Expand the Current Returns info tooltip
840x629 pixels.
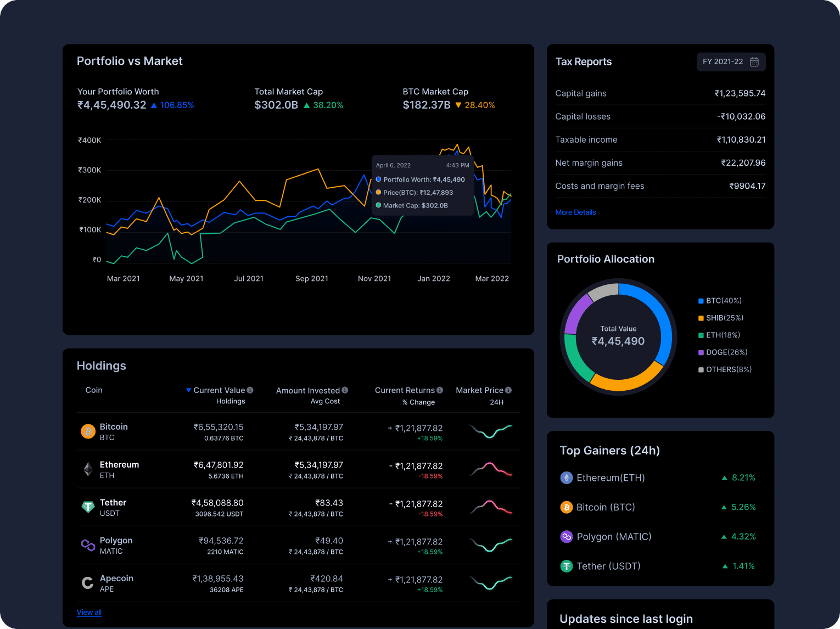440,390
